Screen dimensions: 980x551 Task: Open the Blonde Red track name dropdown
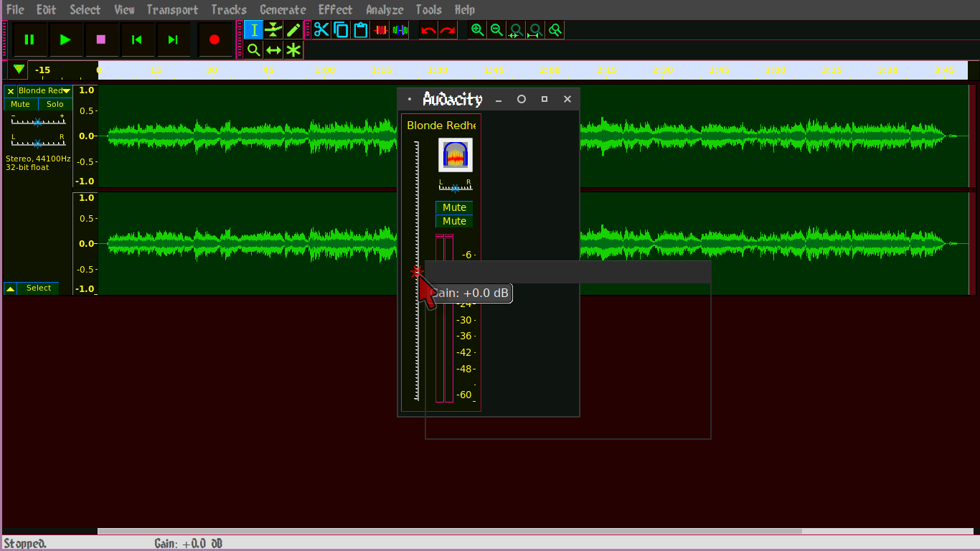point(67,90)
